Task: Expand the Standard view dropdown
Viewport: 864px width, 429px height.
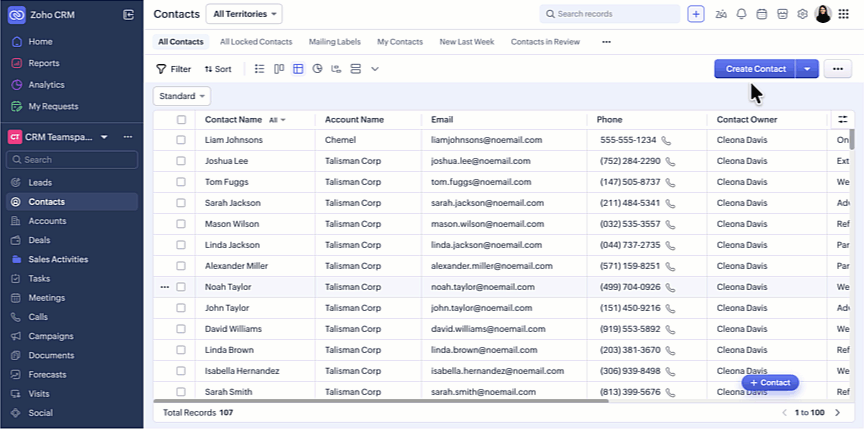Action: [x=182, y=96]
